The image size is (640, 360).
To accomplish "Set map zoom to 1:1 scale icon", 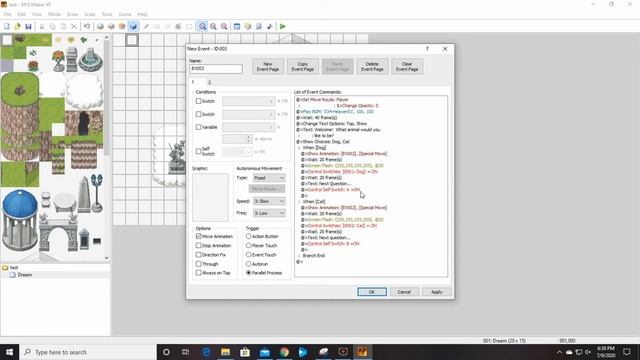I will pyautogui.click(x=202, y=27).
